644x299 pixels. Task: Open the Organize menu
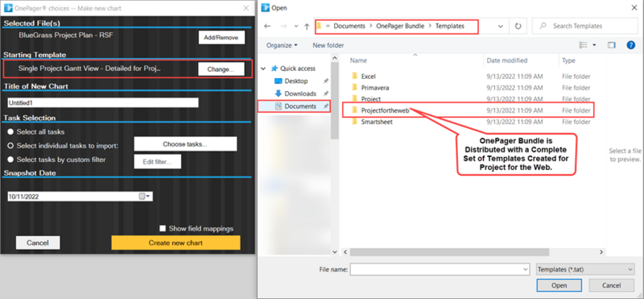(x=282, y=45)
